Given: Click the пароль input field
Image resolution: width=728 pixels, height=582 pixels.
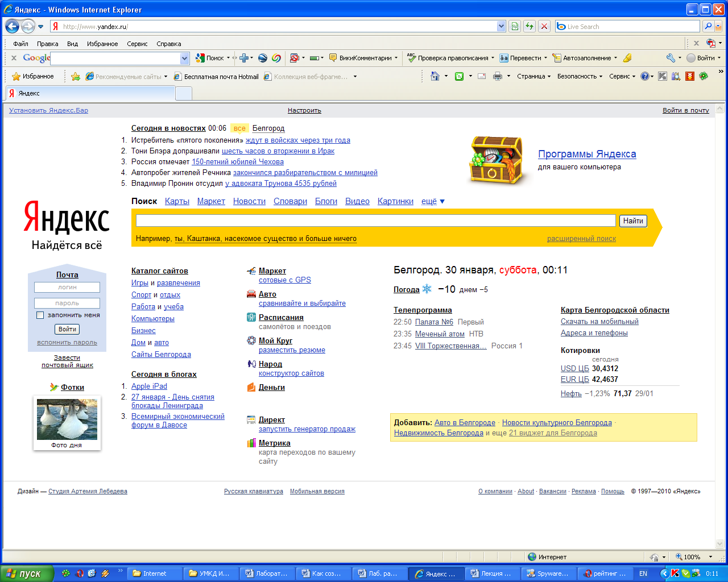Looking at the screenshot, I should click(x=67, y=303).
